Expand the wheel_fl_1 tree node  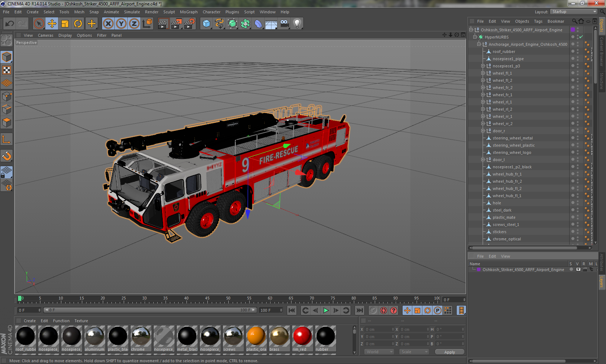pos(483,73)
